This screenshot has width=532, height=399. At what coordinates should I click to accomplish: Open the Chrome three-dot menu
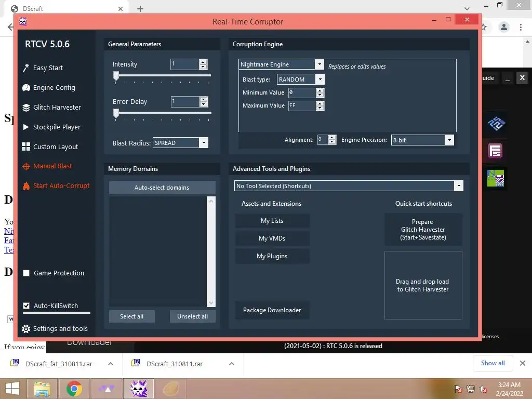coord(521,27)
